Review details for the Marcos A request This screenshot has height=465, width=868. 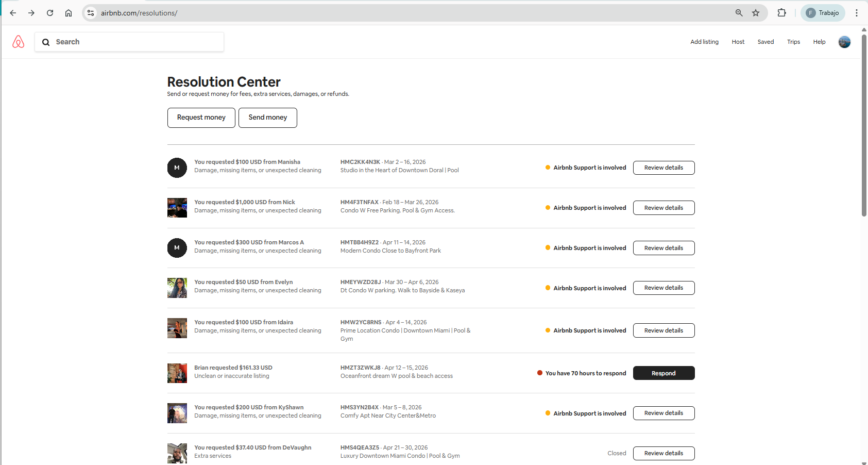pos(663,248)
